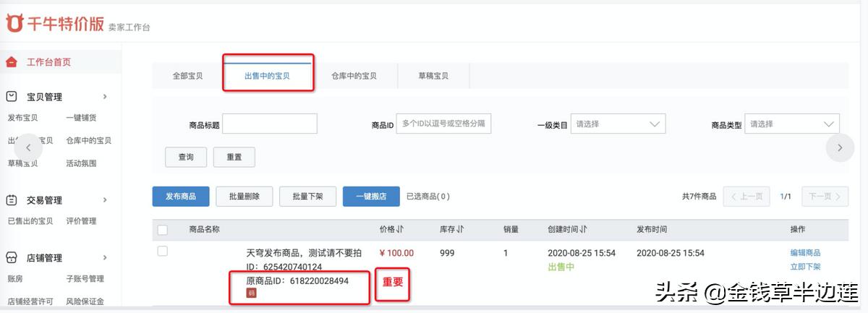Click 编辑商品 link for the product

805,253
